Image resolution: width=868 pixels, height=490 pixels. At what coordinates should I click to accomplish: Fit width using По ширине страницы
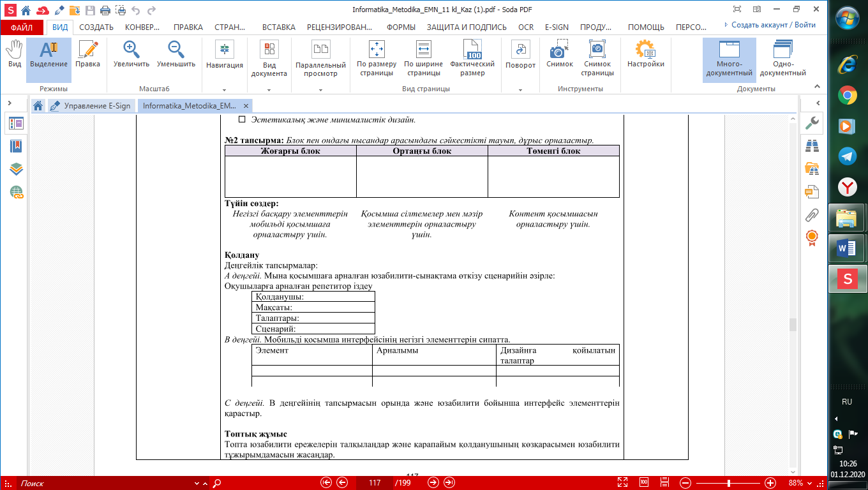pyautogui.click(x=423, y=59)
